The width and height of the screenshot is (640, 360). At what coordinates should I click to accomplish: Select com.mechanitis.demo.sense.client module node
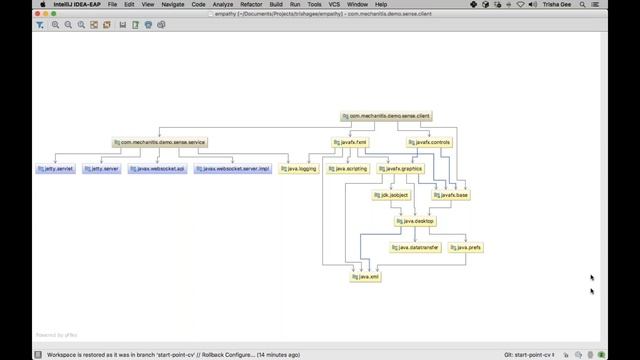click(386, 116)
